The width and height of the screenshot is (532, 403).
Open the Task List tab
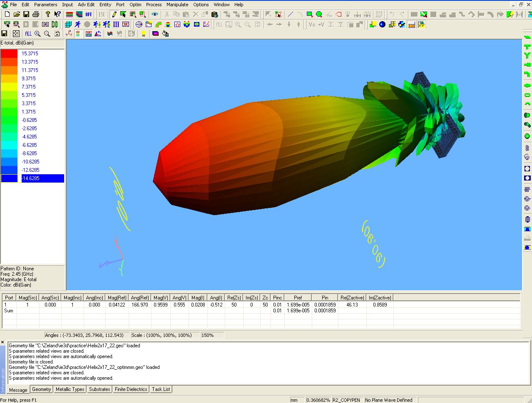pyautogui.click(x=161, y=389)
